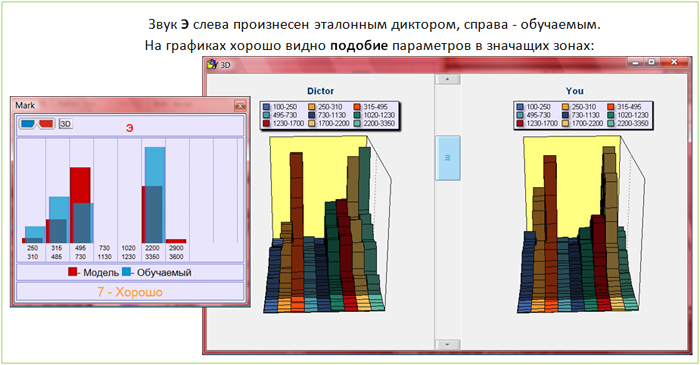
Task: Click the 315 485 band label
Action: click(x=57, y=253)
